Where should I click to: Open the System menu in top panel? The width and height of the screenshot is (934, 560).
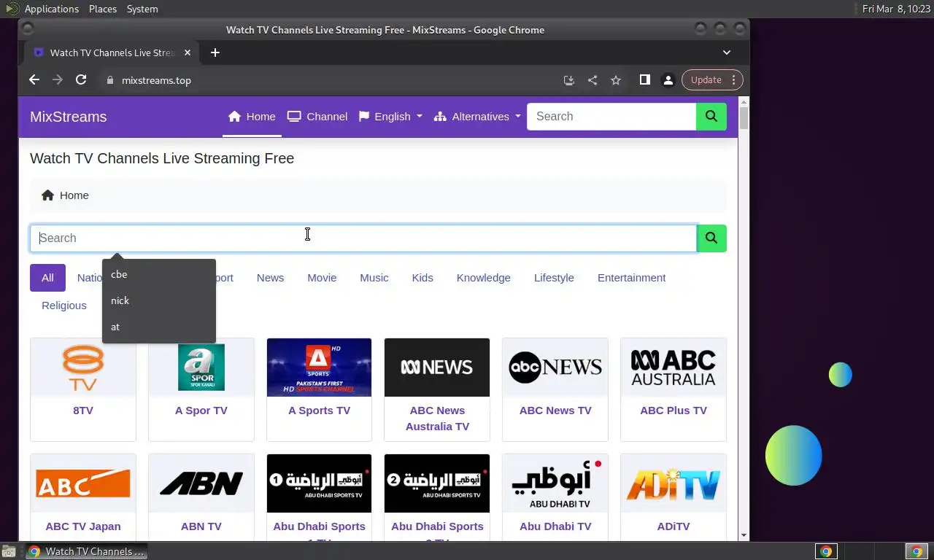coord(142,9)
